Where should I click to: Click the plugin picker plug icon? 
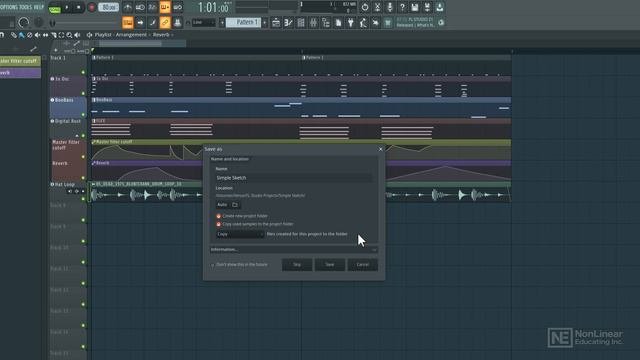pyautogui.click(x=351, y=23)
